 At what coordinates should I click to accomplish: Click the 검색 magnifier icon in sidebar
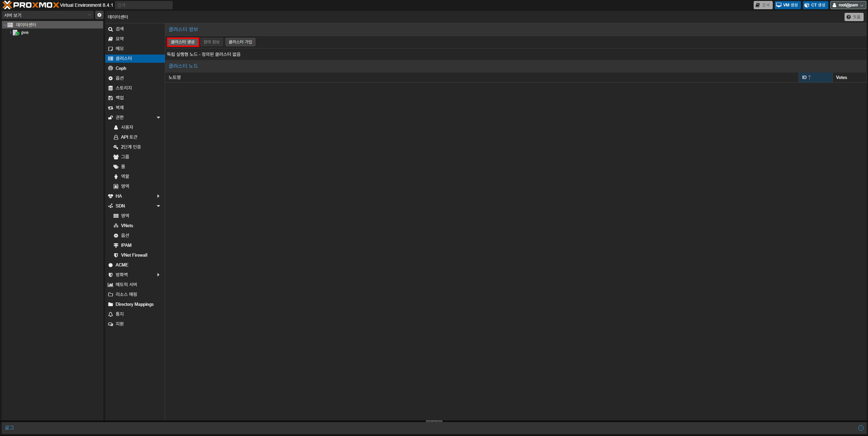click(x=110, y=29)
